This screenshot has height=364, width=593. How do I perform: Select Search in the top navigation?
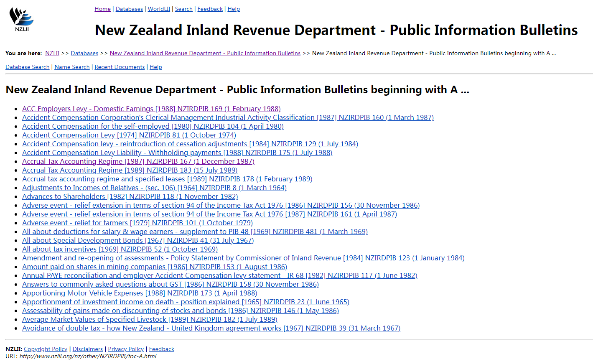pyautogui.click(x=184, y=9)
